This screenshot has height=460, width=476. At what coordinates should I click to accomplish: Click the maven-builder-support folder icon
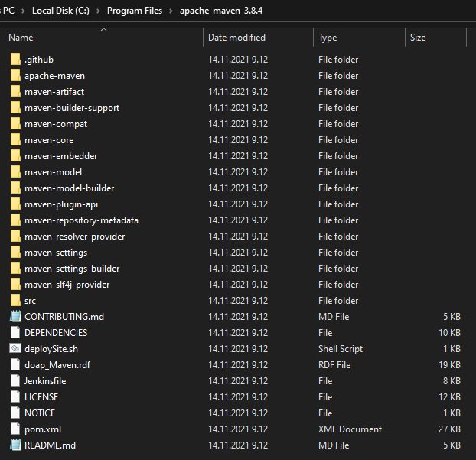[15, 107]
